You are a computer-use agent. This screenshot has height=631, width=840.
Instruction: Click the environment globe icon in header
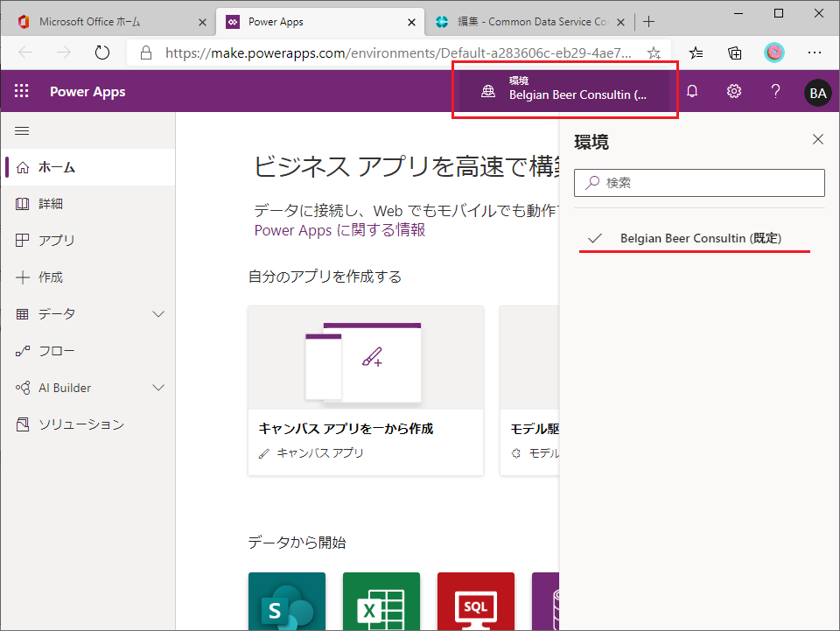488,91
